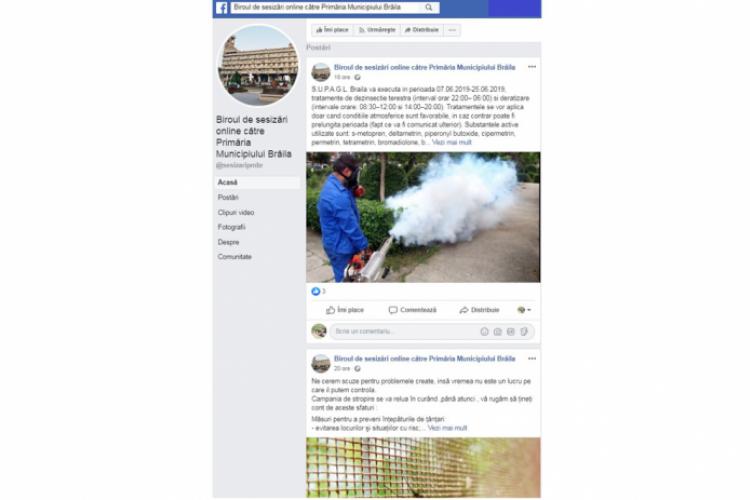750x500 pixels.
Task: Open the Fotografii tab in sidebar
Action: (232, 227)
